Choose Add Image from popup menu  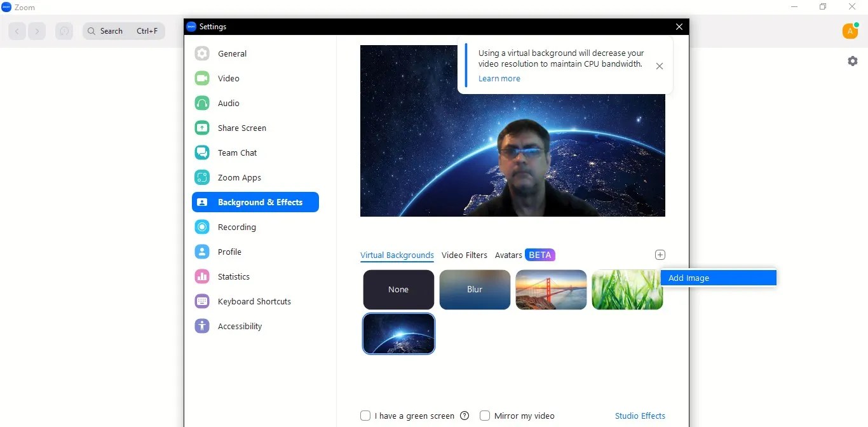coord(719,278)
